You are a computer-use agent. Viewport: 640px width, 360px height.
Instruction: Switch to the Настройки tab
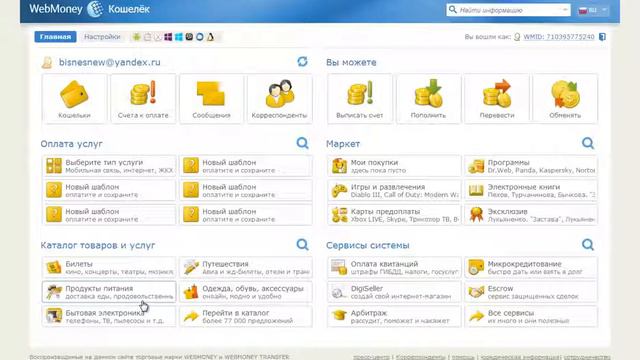102,37
